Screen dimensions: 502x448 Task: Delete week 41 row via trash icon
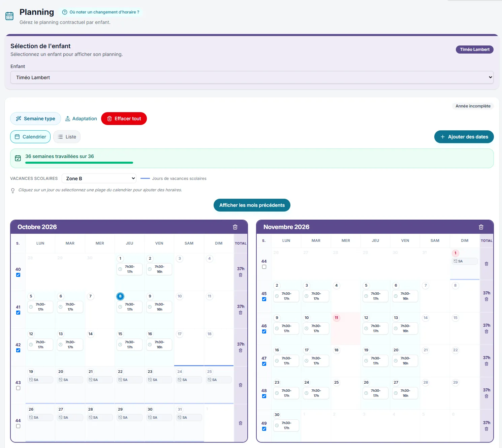click(x=241, y=313)
